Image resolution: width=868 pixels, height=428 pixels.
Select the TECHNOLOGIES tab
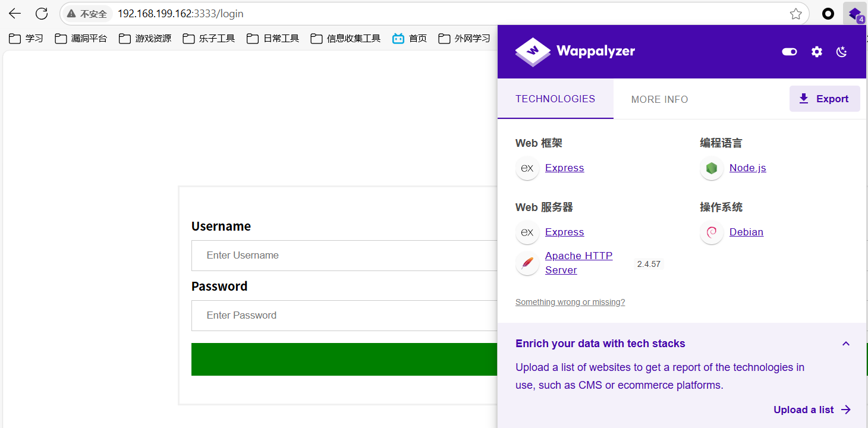555,99
